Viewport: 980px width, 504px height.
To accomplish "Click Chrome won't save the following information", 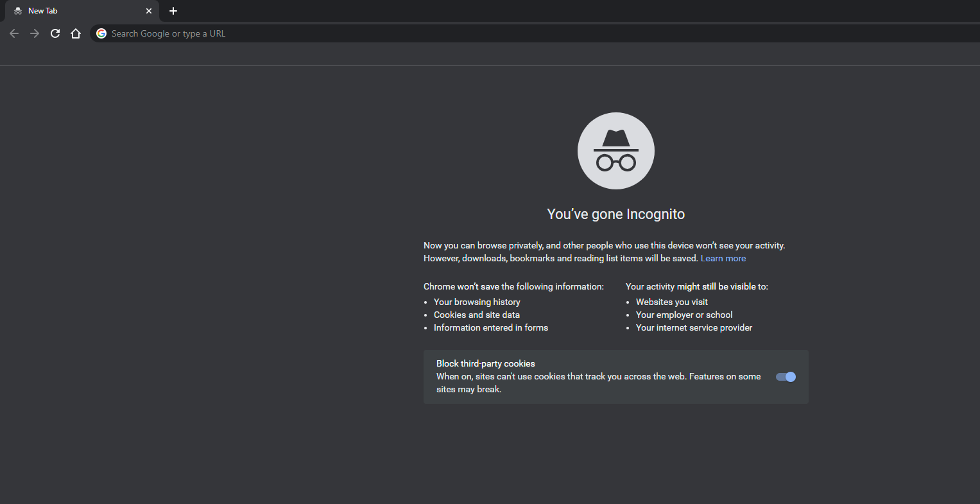I will (513, 286).
